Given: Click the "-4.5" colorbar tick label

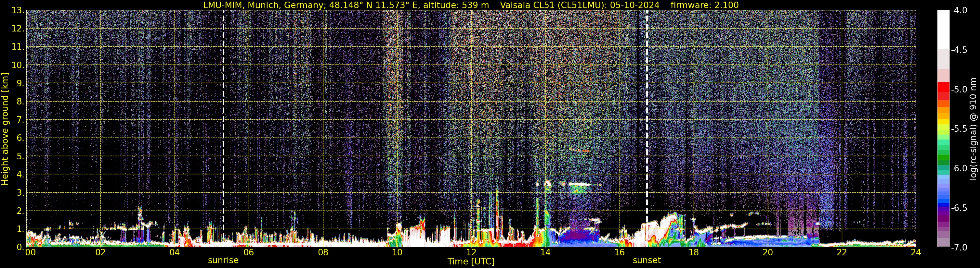Looking at the screenshot, I should pos(959,50).
